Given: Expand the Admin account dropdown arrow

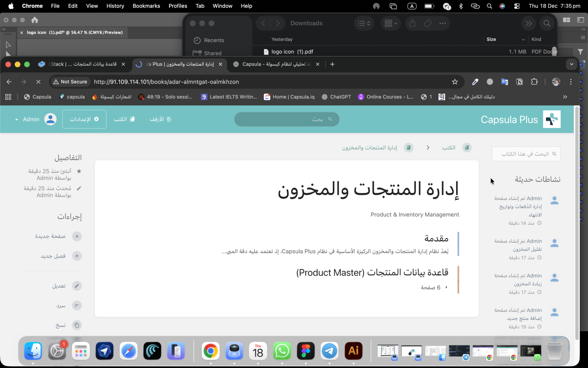Looking at the screenshot, I should pyautogui.click(x=16, y=120).
